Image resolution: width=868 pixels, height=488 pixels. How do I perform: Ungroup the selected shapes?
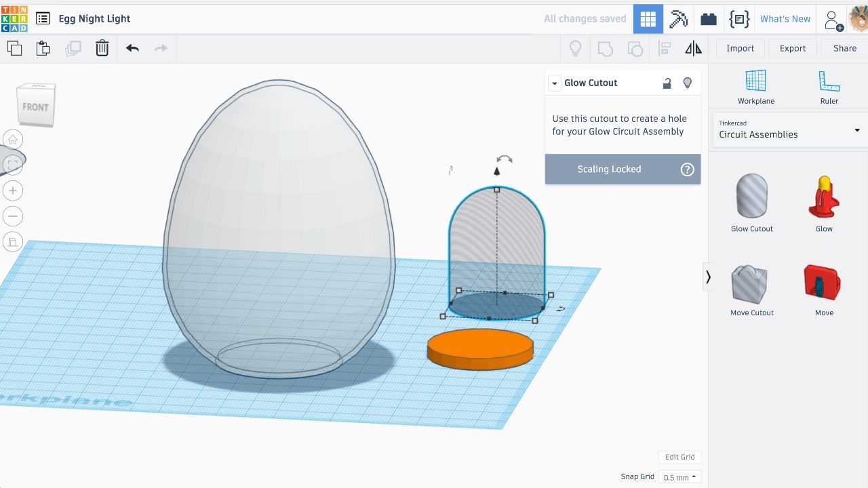[x=635, y=48]
